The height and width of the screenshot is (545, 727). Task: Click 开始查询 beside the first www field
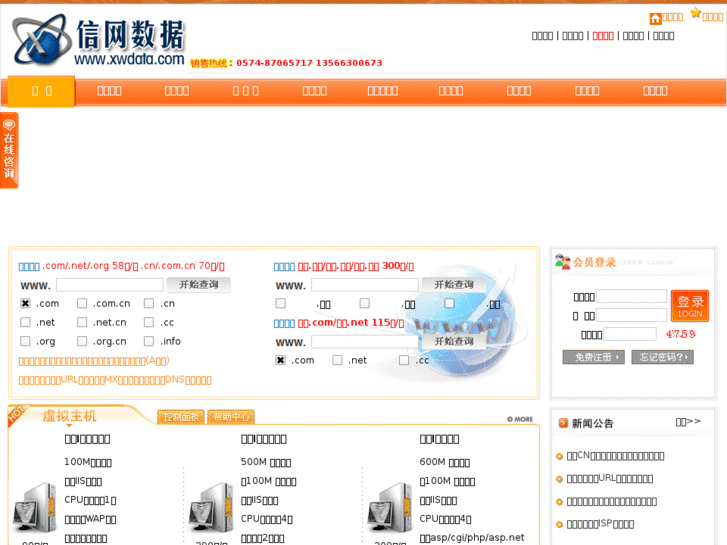198,284
